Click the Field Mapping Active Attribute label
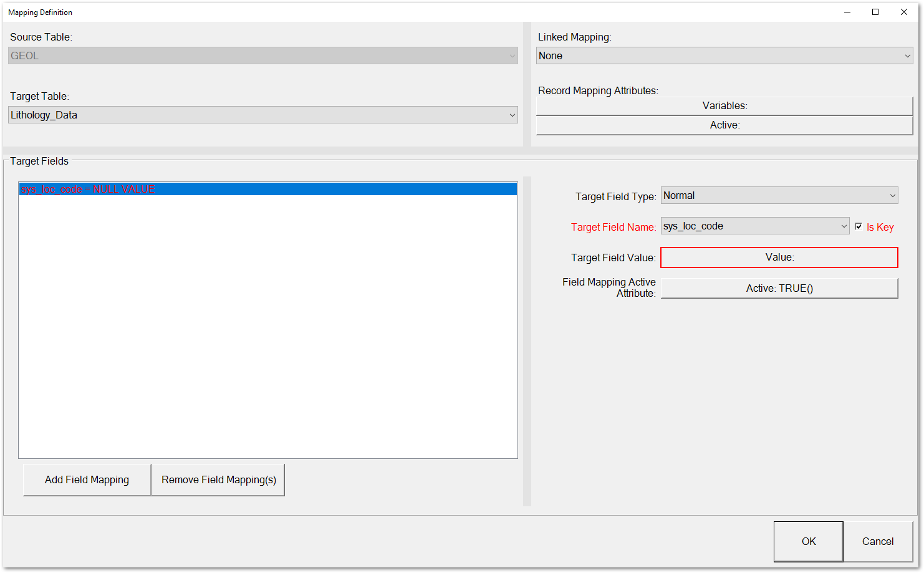 tap(609, 287)
